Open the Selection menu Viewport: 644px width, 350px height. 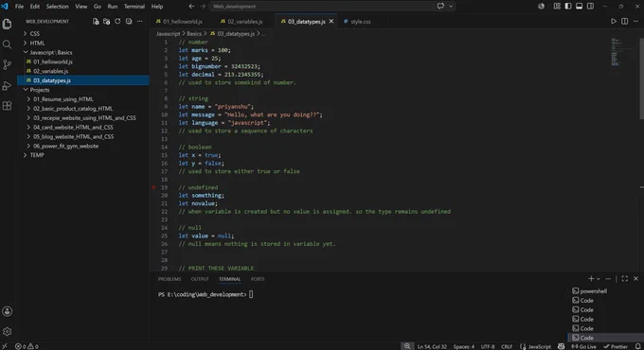pyautogui.click(x=57, y=7)
